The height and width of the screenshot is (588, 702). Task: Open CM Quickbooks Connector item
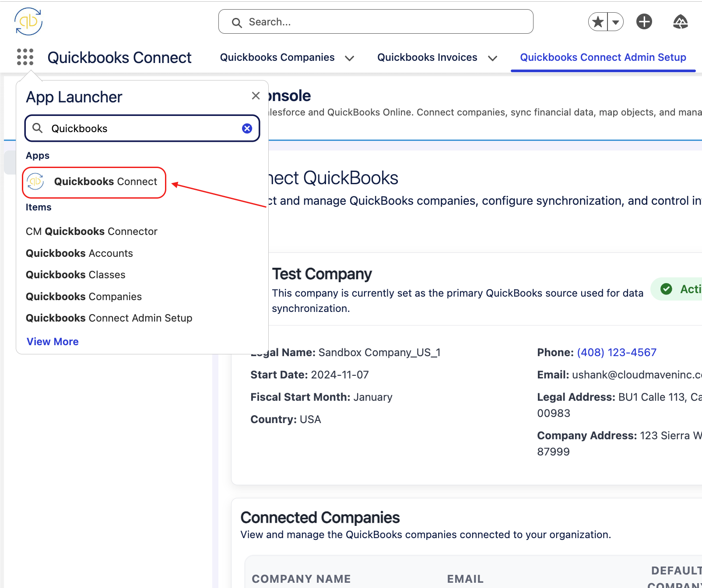(91, 231)
